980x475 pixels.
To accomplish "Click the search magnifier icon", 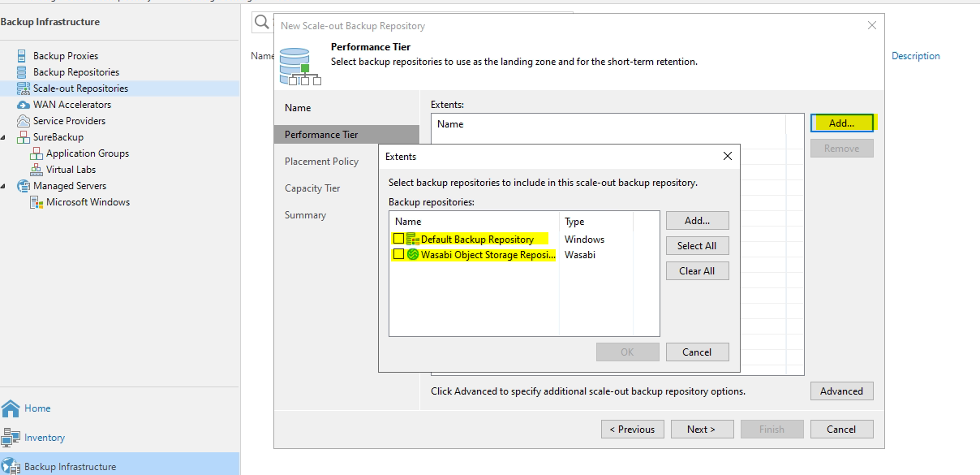I will point(262,23).
